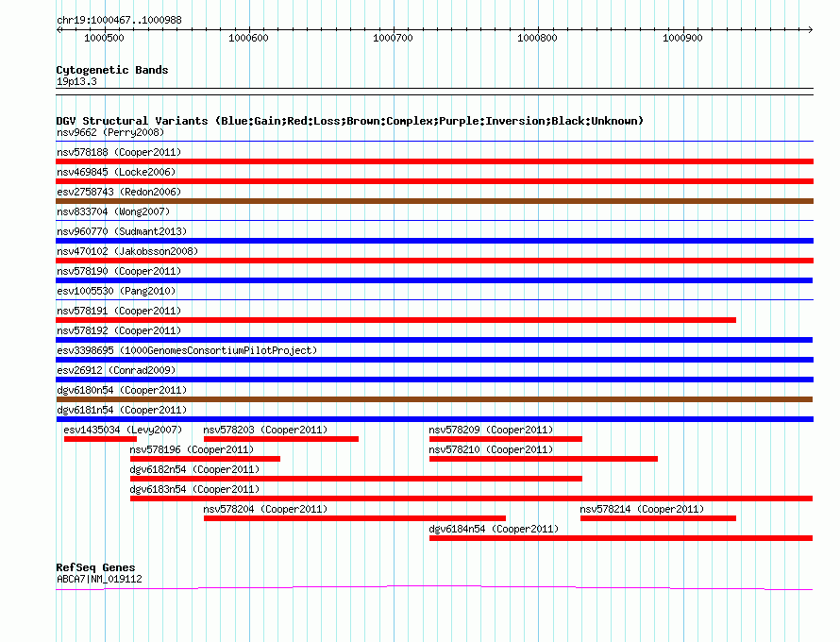The height and width of the screenshot is (642, 840).
Task: Click nsv470102 (Jakobsson2008) label
Action: (x=127, y=251)
